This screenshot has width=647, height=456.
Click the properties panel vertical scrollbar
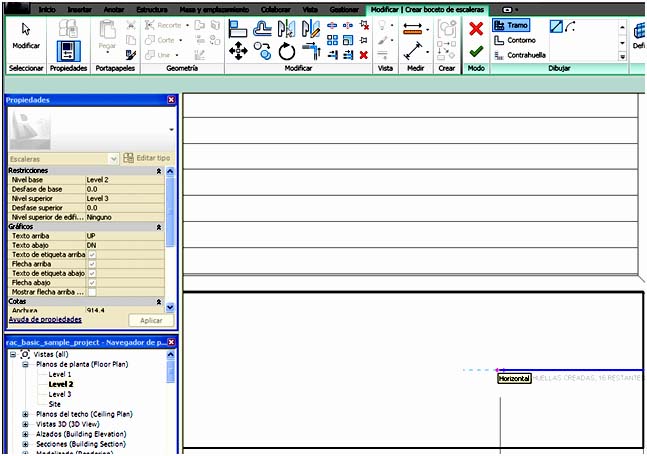170,220
